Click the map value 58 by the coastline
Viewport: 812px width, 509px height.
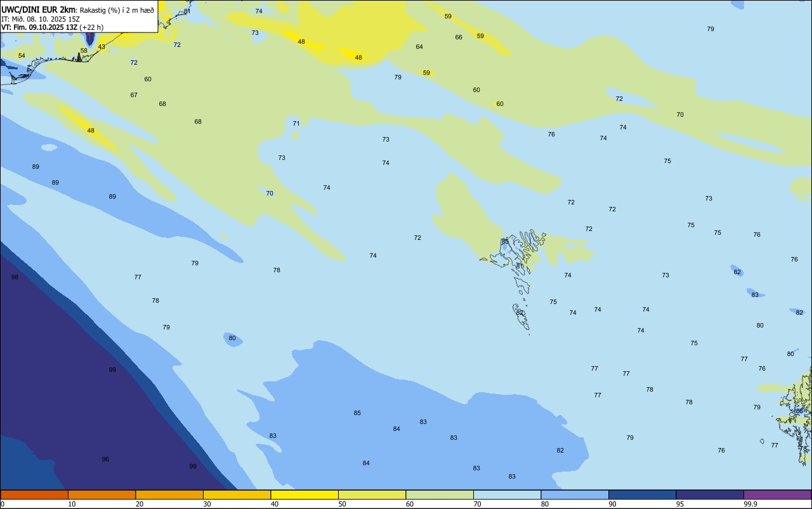pos(84,51)
